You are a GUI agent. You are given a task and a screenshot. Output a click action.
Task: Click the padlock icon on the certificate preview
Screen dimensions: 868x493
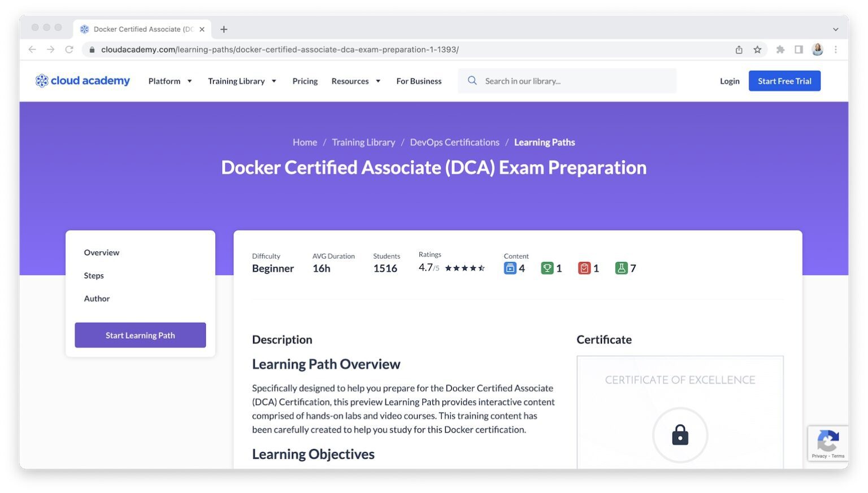[680, 435]
